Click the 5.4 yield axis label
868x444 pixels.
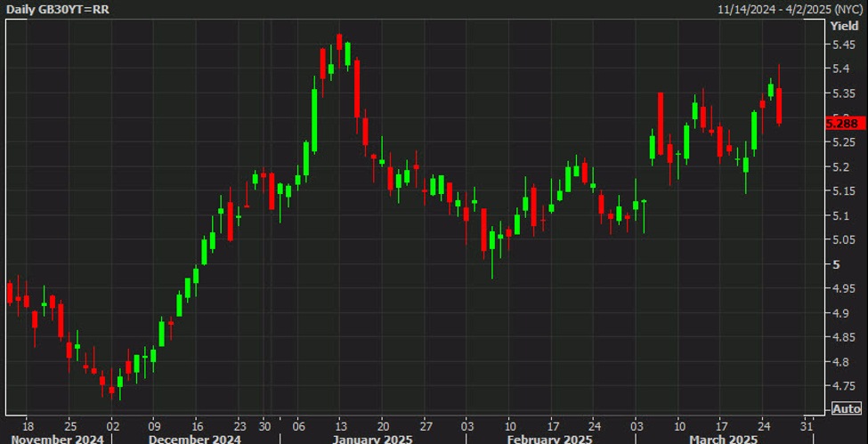pos(841,69)
